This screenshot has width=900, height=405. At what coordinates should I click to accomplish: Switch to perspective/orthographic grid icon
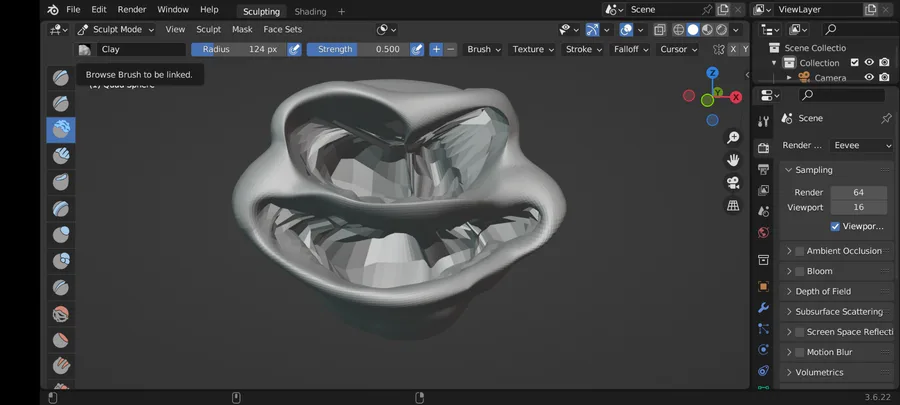pos(733,206)
